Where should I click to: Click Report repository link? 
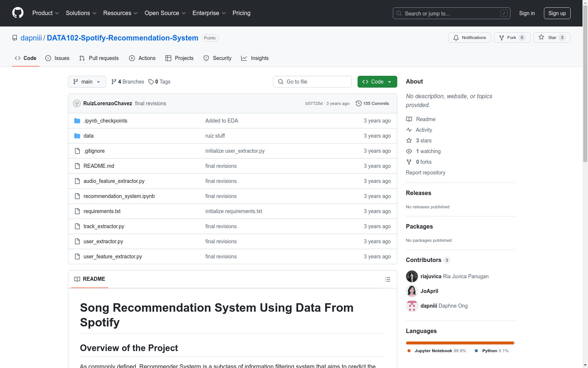coord(426,173)
